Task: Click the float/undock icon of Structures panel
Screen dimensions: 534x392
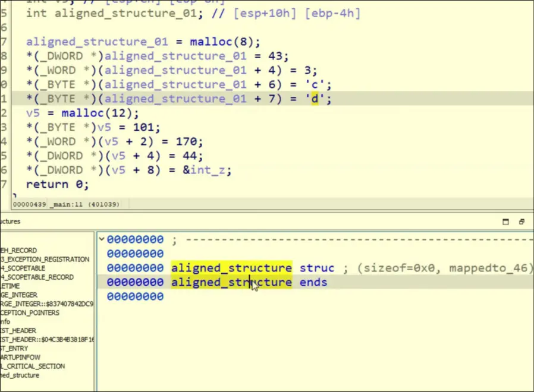Action: [522, 222]
